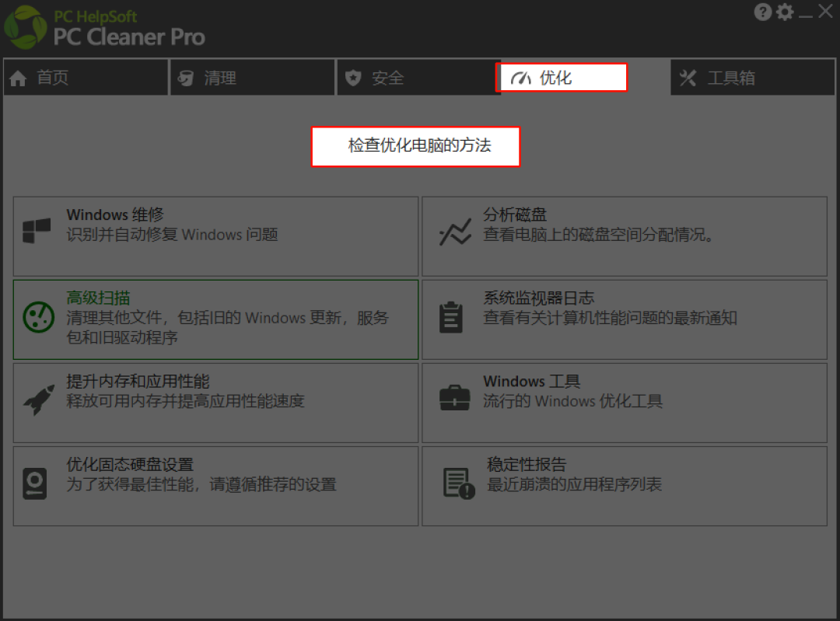Click the PC HelpSoft brand text
The width and height of the screenshot is (840, 621).
tap(96, 16)
